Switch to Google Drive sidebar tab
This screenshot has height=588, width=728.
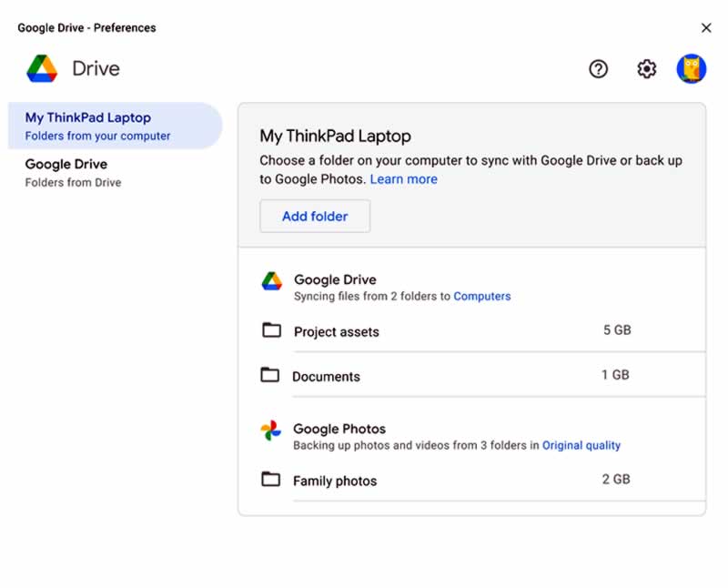tap(116, 172)
